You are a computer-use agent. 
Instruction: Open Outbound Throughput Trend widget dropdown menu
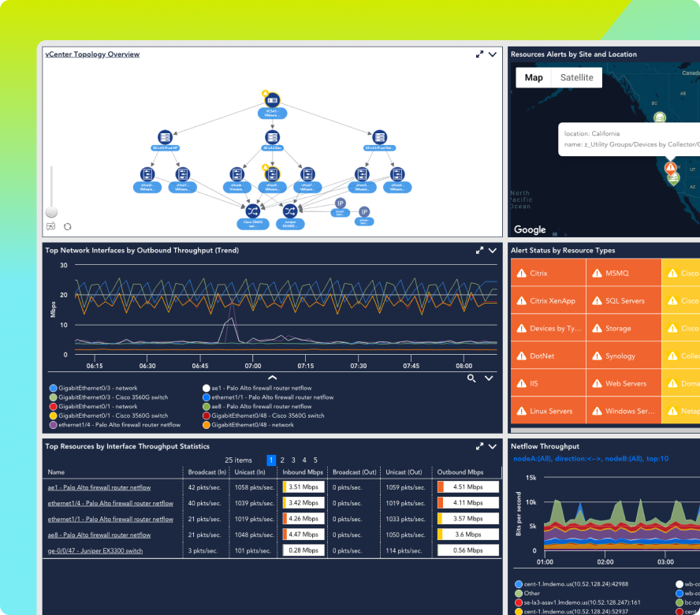pyautogui.click(x=493, y=251)
